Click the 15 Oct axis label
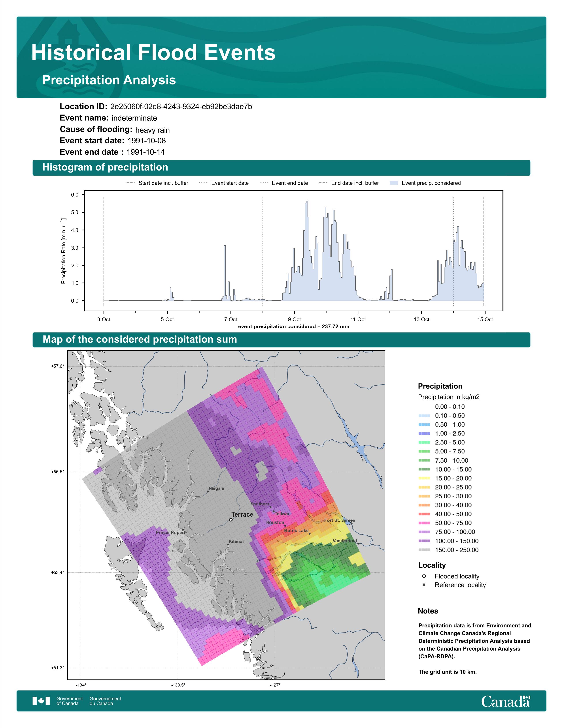The image size is (563, 728). coord(485,319)
